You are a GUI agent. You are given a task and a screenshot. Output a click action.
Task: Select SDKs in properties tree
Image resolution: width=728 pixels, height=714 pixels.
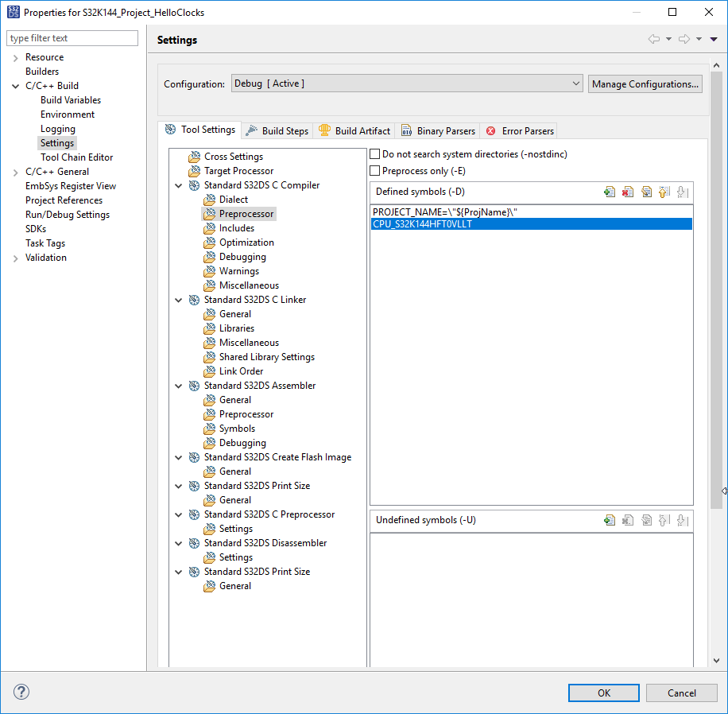click(x=36, y=229)
